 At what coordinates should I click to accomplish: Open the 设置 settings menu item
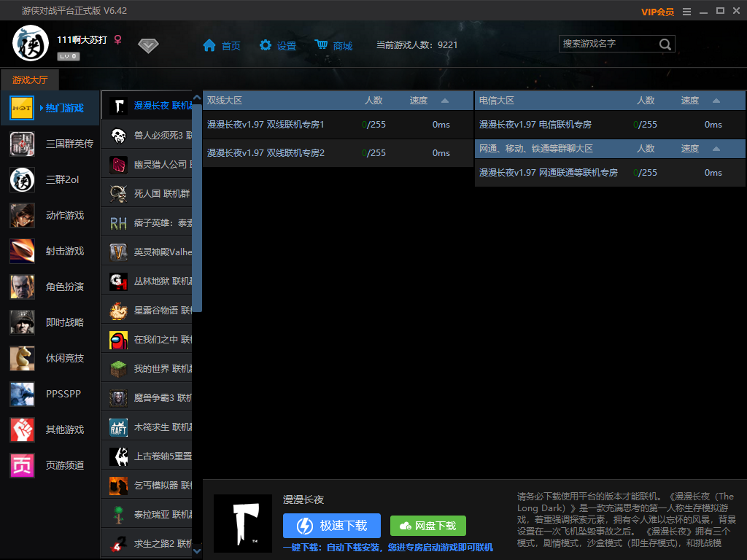286,46
